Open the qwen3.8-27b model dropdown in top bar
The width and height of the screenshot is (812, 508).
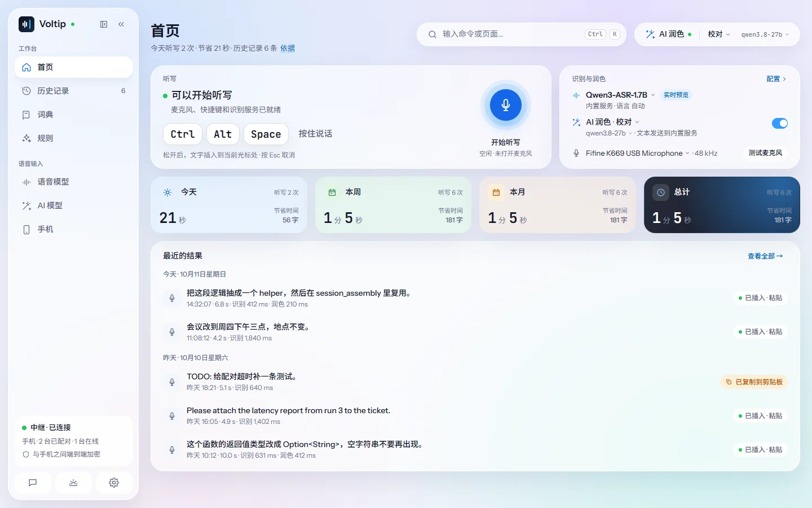765,34
